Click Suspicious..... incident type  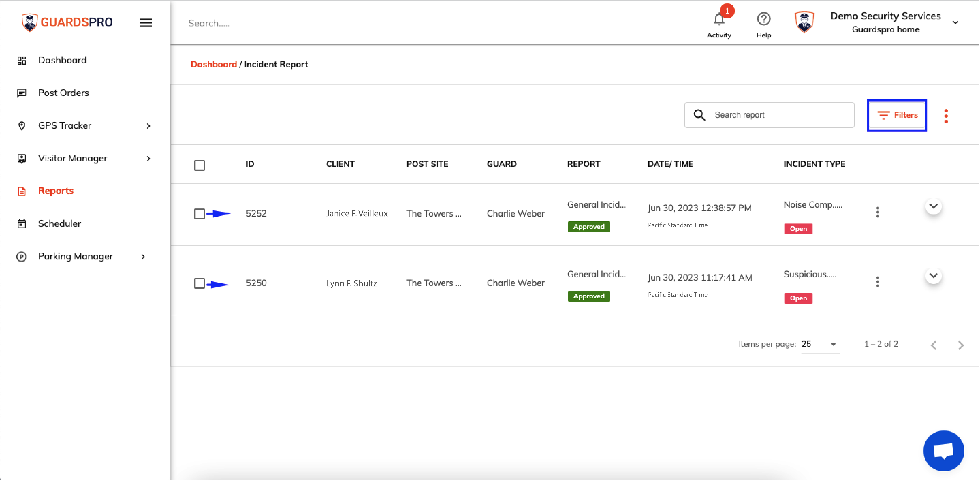tap(810, 274)
